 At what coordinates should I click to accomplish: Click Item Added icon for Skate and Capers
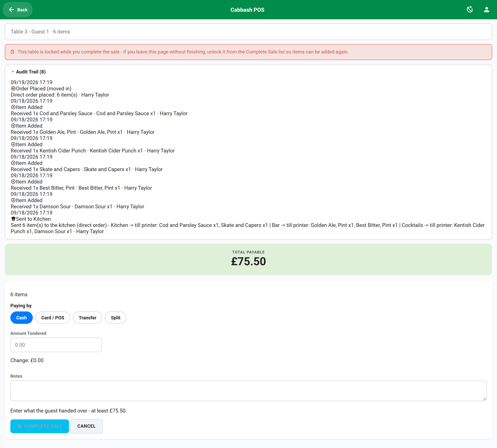pos(13,163)
